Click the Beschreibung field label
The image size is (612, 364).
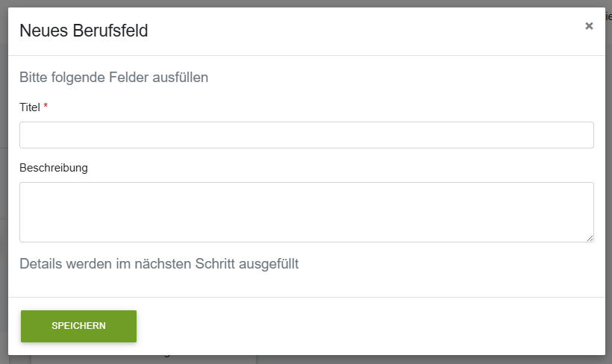[x=54, y=168]
